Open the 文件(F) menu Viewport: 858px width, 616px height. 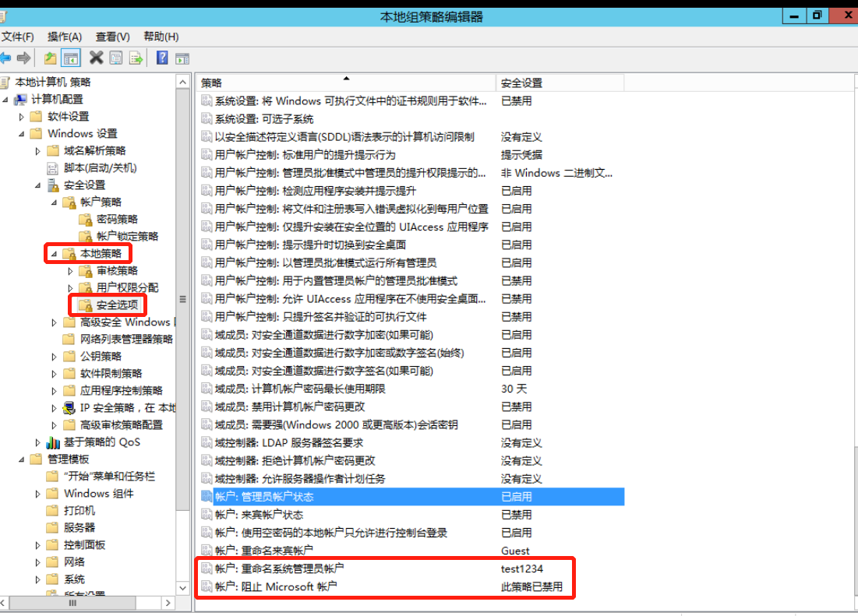[17, 37]
